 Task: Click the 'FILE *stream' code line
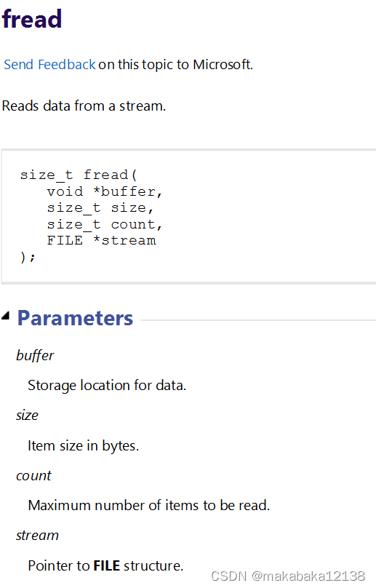[101, 240]
